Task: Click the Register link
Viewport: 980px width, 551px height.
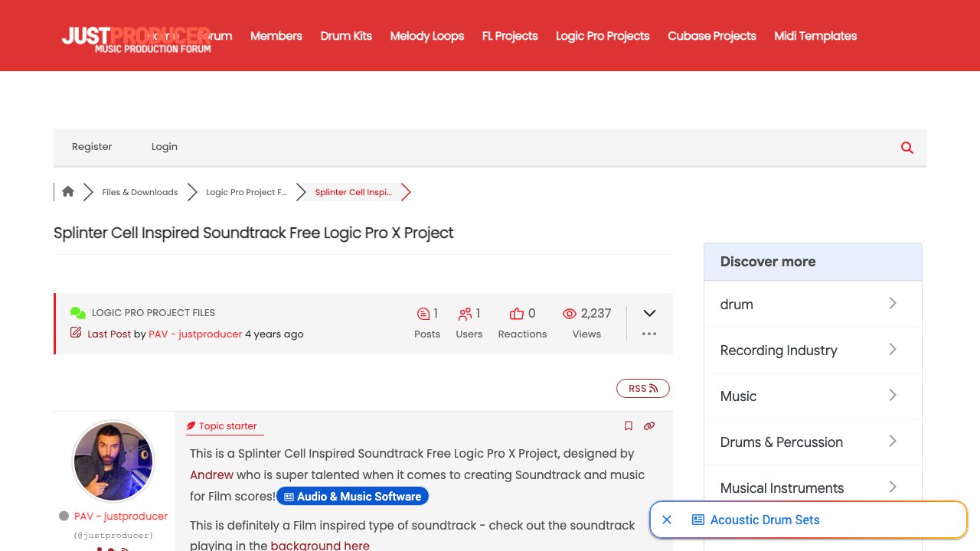Action: (x=92, y=147)
